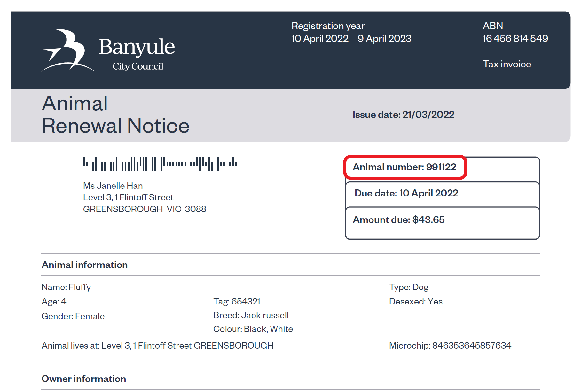The image size is (581, 392).
Task: Click the "ABN" label in the header
Action: [x=493, y=26]
